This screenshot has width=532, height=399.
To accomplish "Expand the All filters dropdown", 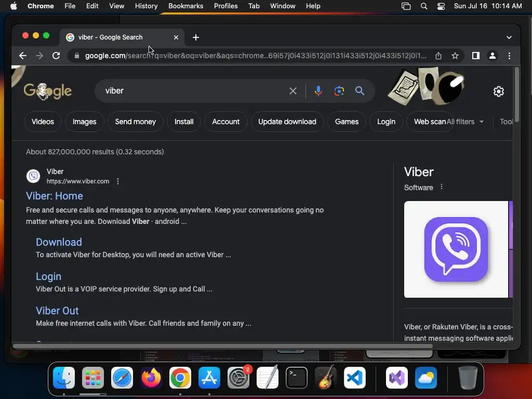I will [x=465, y=122].
